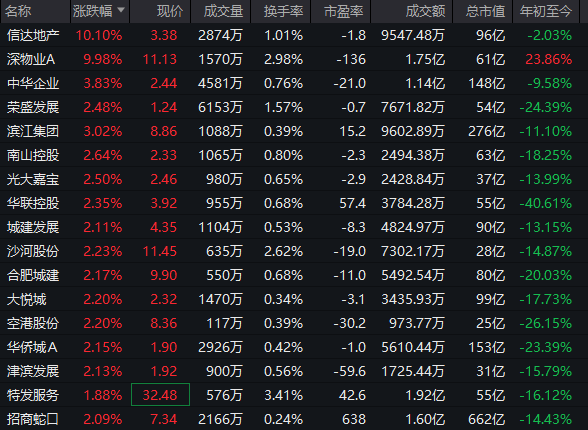Click the 换手率 column header

point(283,12)
